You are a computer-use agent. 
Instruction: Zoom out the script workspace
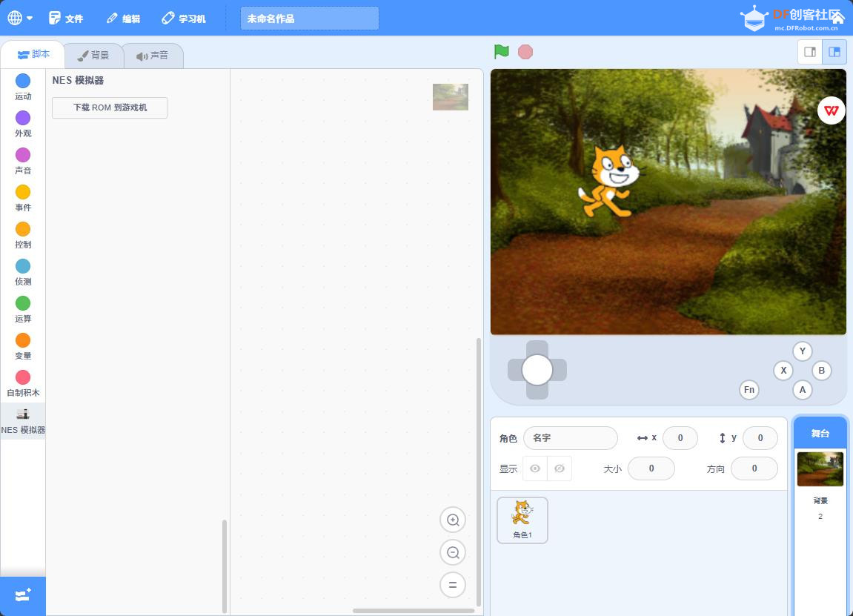pos(453,552)
